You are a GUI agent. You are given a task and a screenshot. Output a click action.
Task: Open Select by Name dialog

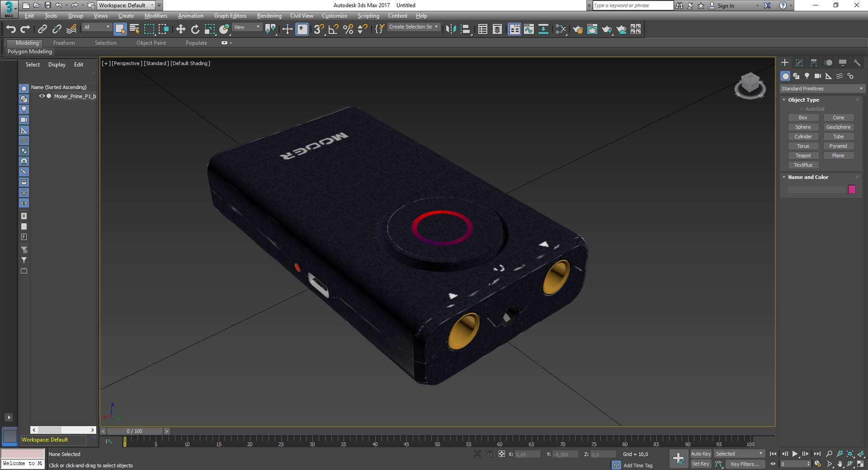[x=134, y=29]
